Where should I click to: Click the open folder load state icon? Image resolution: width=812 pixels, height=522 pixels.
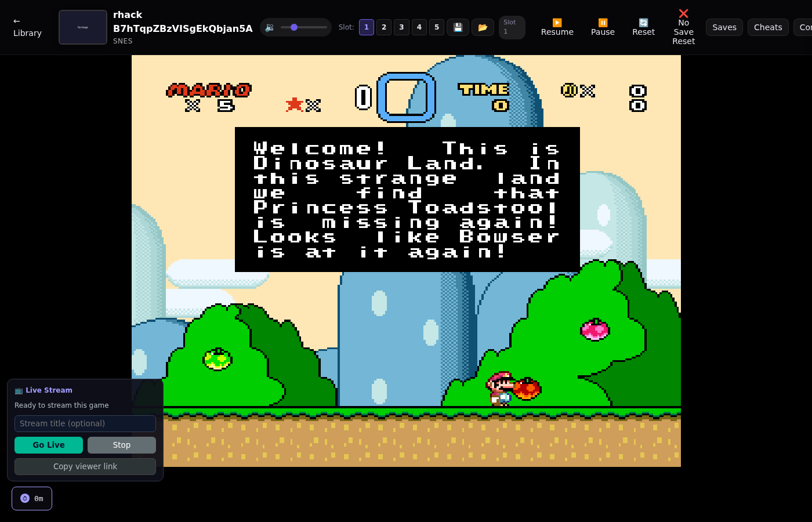coord(483,27)
